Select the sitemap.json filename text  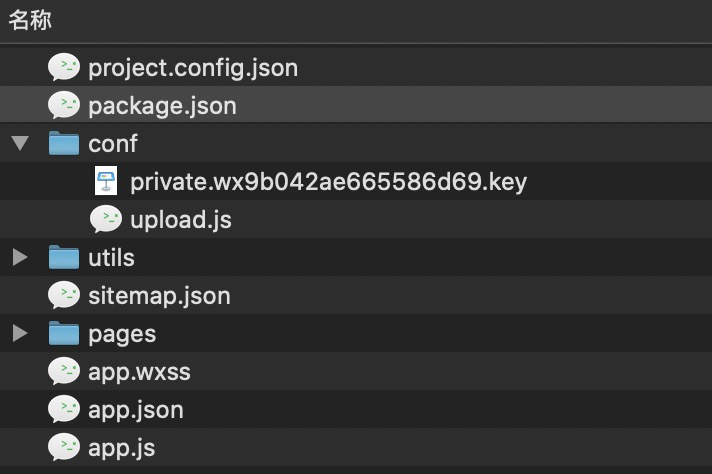159,296
